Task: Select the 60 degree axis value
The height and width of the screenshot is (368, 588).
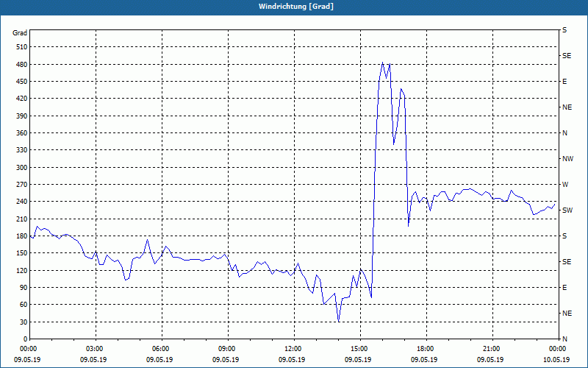Action: pyautogui.click(x=24, y=305)
